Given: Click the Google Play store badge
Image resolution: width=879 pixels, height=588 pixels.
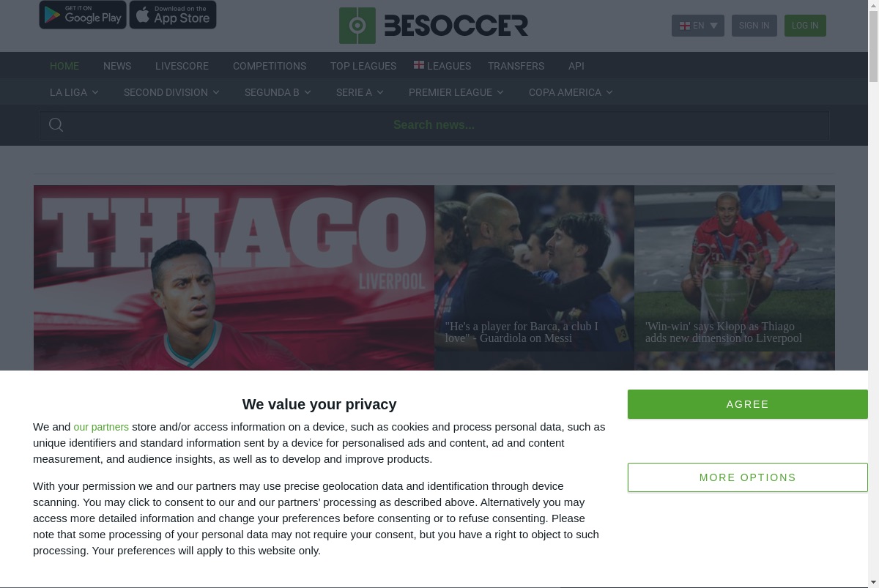Looking at the screenshot, I should click(x=83, y=15).
